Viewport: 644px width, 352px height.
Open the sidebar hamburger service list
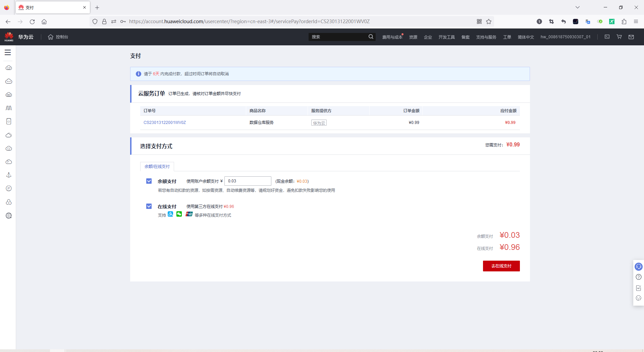coord(8,52)
